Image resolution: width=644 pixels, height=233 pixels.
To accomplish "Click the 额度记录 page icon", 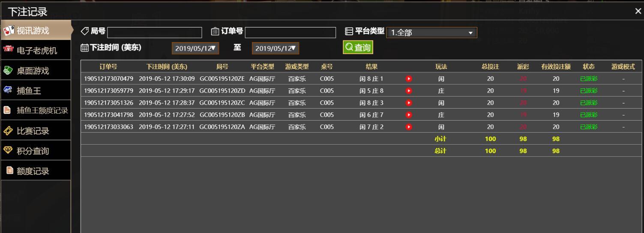I will (x=9, y=170).
